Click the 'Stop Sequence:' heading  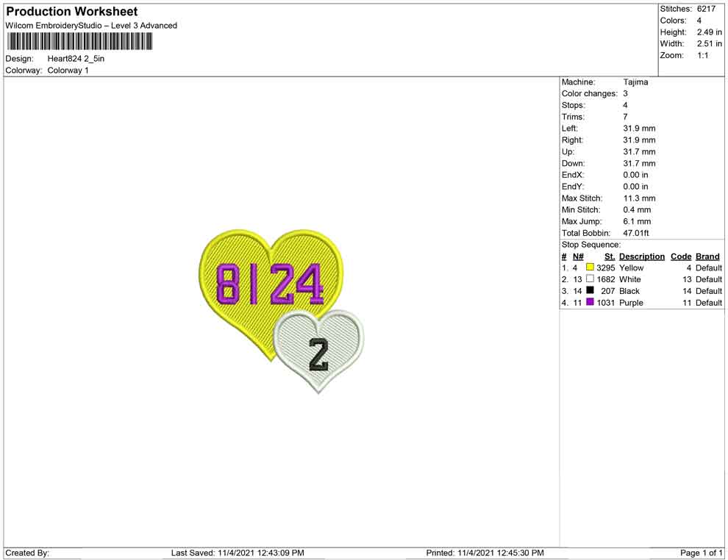(x=591, y=245)
